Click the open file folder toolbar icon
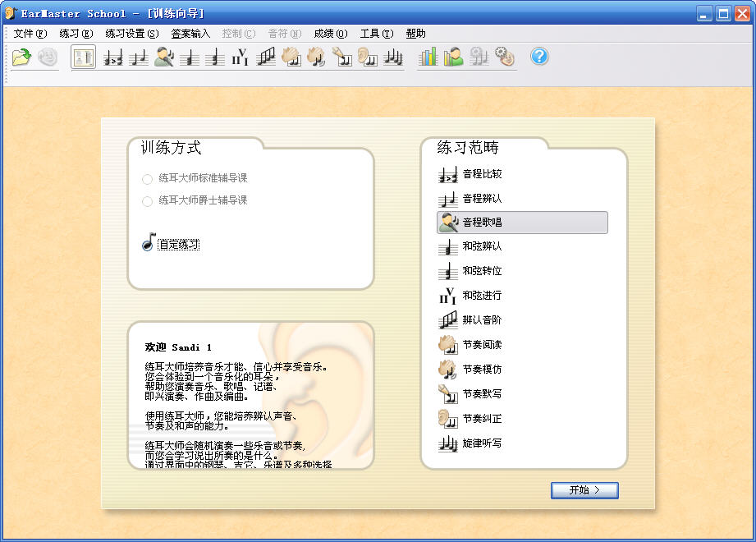The width and height of the screenshot is (756, 542). (21, 57)
